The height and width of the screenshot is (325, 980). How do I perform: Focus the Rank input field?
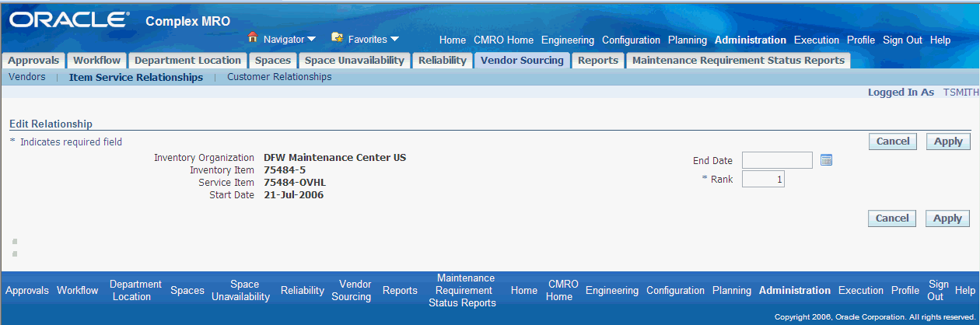click(763, 179)
